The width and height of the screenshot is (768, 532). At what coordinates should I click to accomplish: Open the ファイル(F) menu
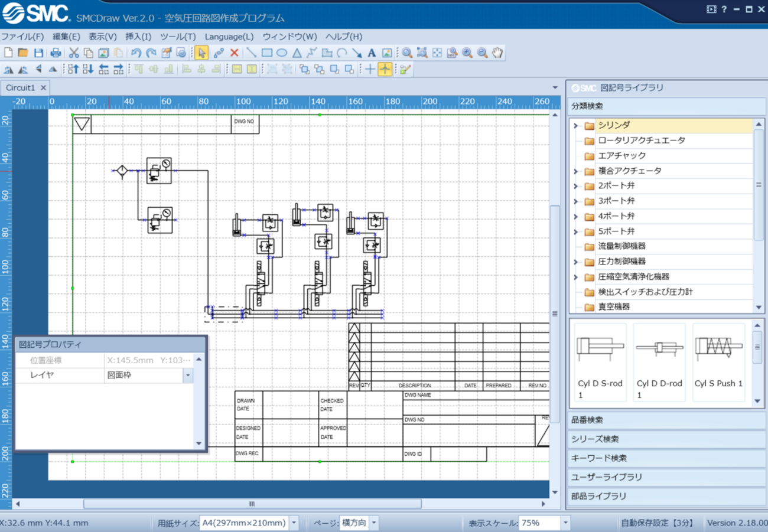(23, 37)
